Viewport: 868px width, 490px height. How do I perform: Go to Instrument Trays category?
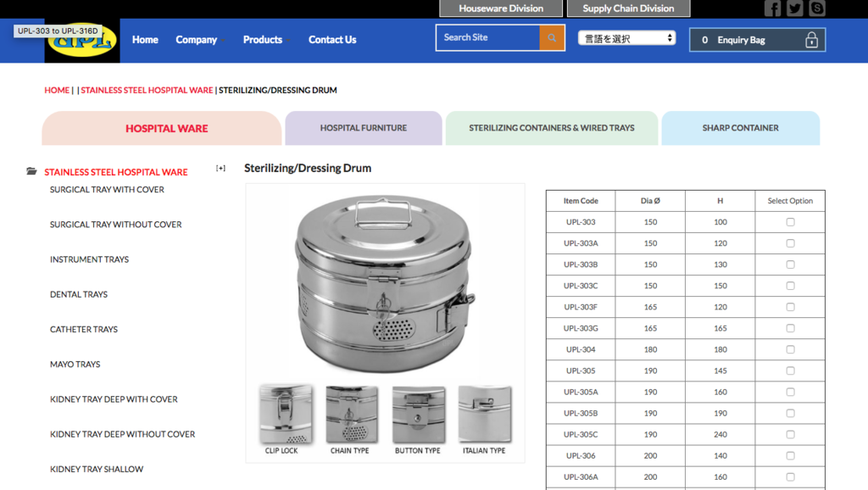tap(89, 259)
